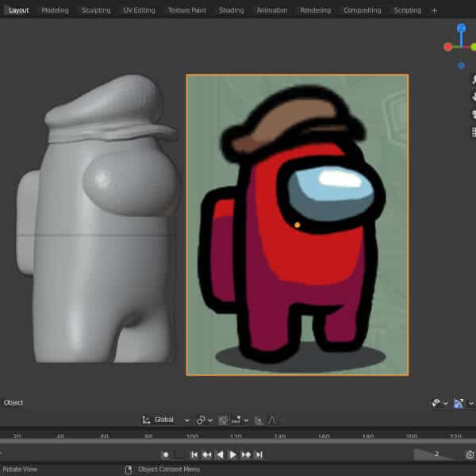The width and height of the screenshot is (476, 476).
Task: Open the pivot point dropdown
Action: tap(204, 420)
